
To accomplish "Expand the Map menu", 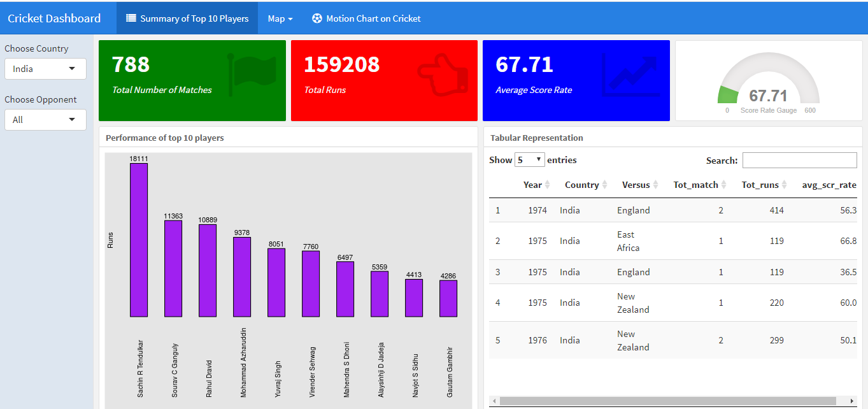I will click(x=280, y=18).
